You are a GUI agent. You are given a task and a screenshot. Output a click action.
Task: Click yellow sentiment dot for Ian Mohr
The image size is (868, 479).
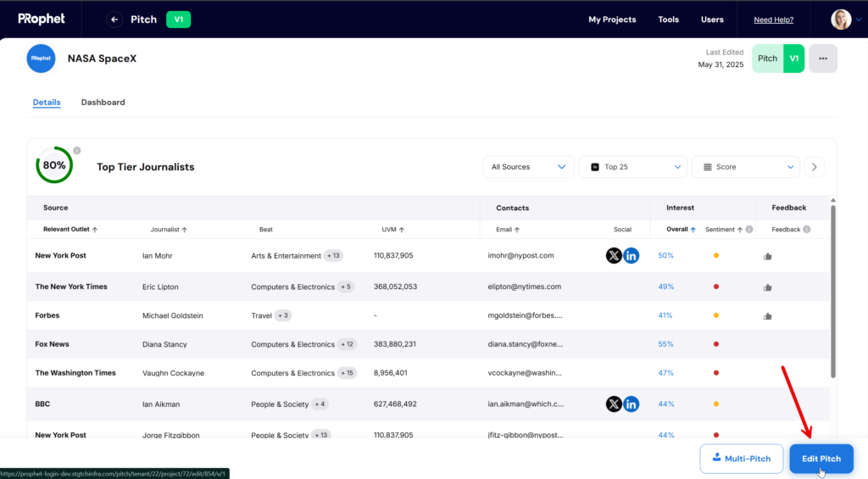[x=715, y=256]
